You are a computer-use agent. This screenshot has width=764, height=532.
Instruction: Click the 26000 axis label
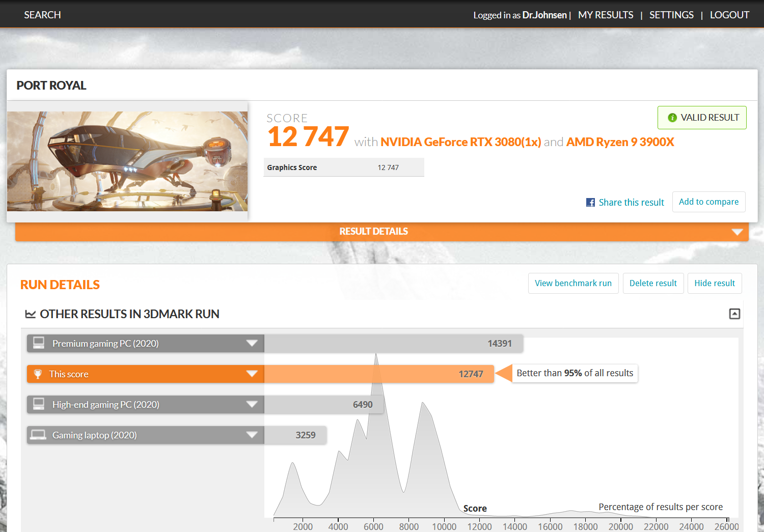point(726,526)
